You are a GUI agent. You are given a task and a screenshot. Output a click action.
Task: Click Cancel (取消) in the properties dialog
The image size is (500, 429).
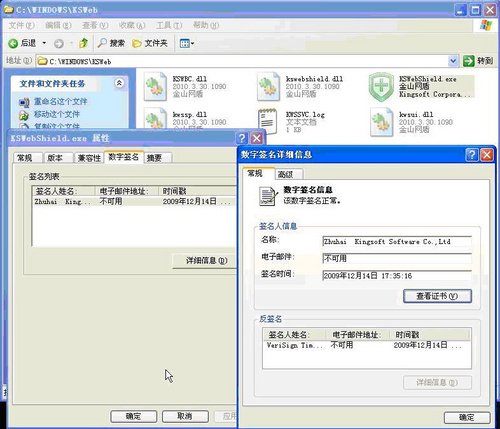click(x=185, y=416)
